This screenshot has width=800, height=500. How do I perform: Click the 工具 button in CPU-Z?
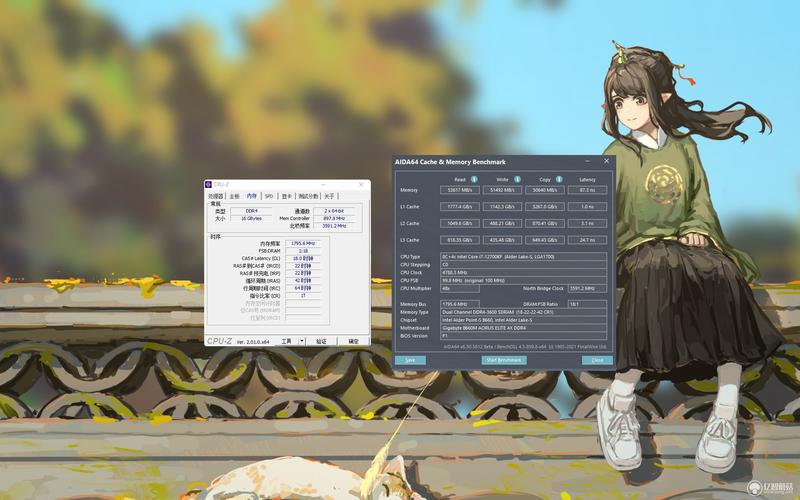(x=287, y=341)
